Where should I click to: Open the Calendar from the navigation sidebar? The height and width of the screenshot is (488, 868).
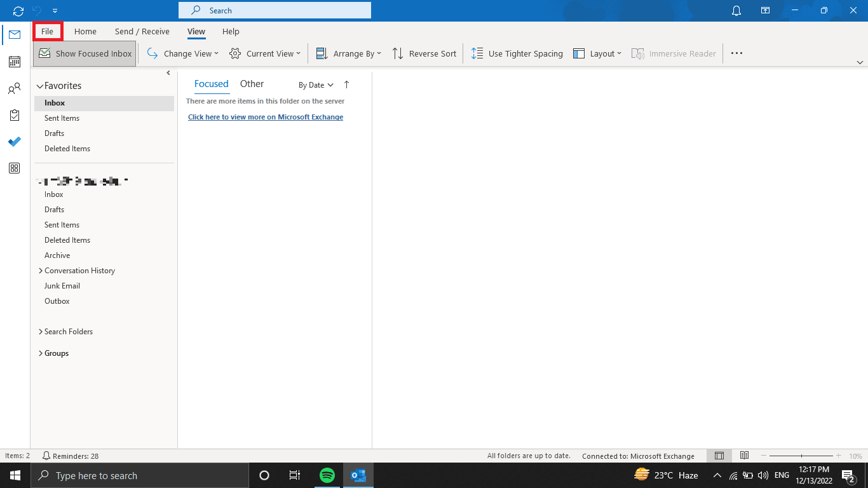point(14,62)
